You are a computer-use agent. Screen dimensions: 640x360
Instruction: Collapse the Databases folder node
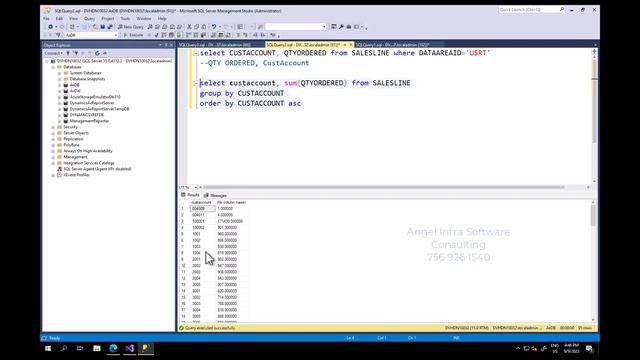(x=53, y=67)
